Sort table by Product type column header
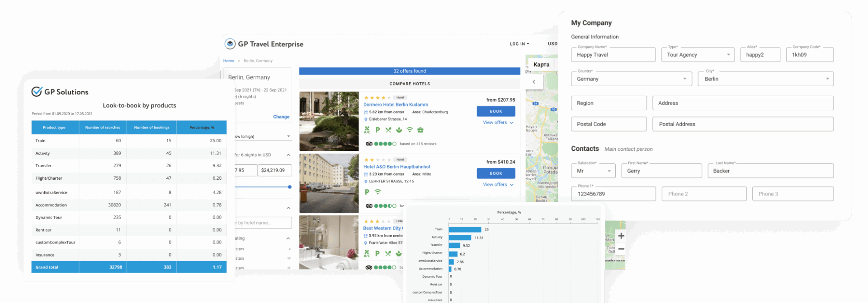Viewport: 868px width, 303px height. pyautogui.click(x=54, y=127)
